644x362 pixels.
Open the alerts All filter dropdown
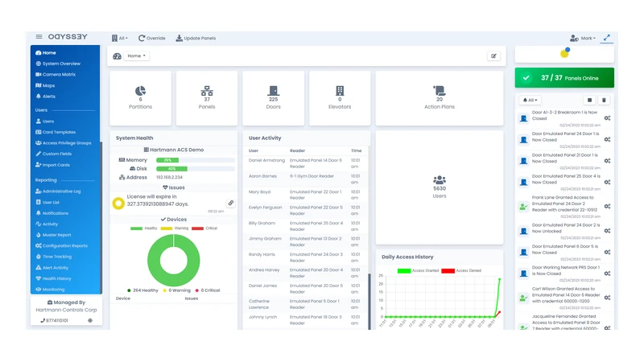point(530,100)
